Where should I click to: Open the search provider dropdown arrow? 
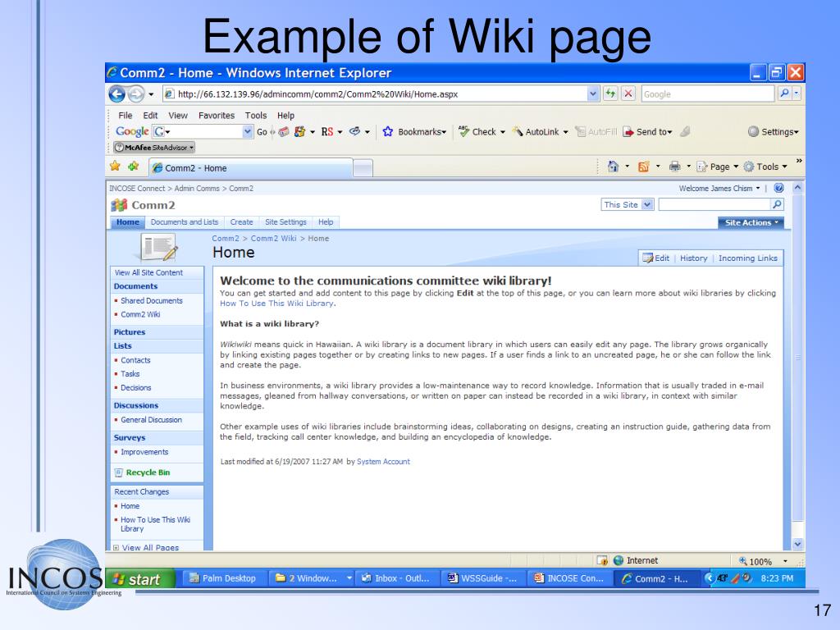[x=797, y=94]
